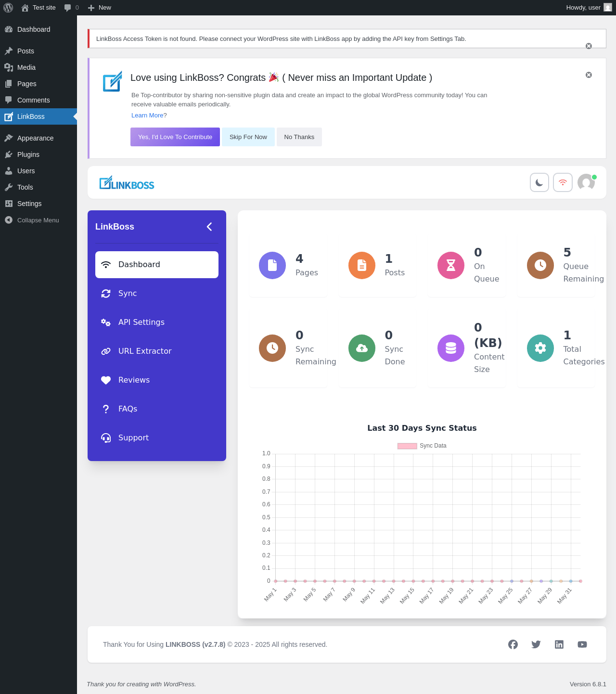
Task: Open Plugins admin menu
Action: pos(38,154)
